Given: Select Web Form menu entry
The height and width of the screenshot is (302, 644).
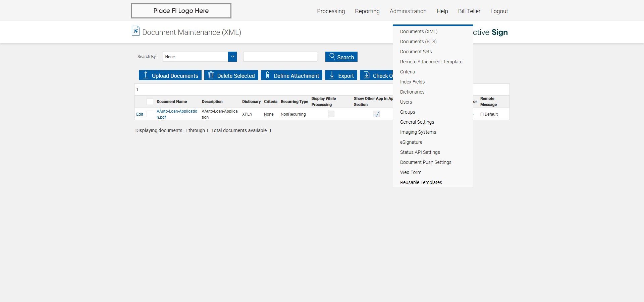Looking at the screenshot, I should point(411,172).
